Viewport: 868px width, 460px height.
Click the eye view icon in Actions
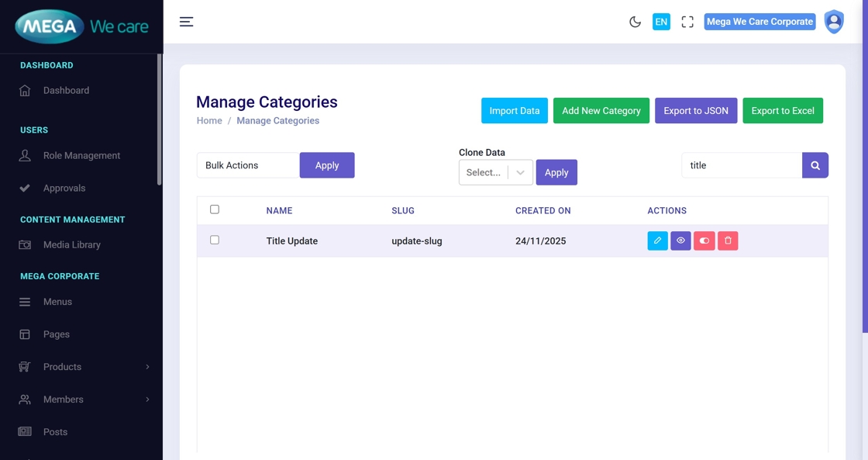pyautogui.click(x=680, y=240)
